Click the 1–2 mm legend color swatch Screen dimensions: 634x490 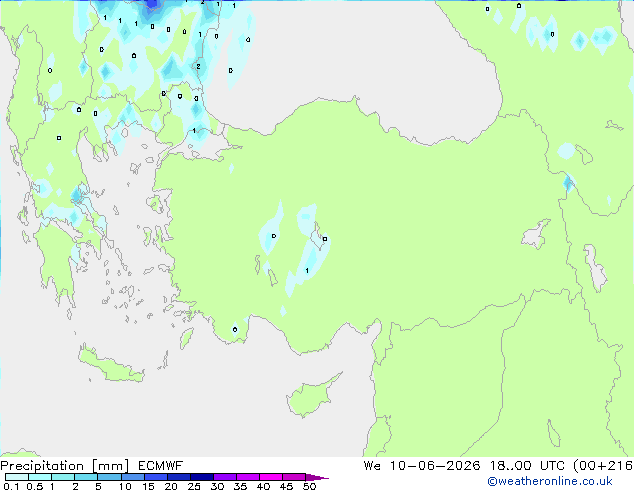click(63, 477)
